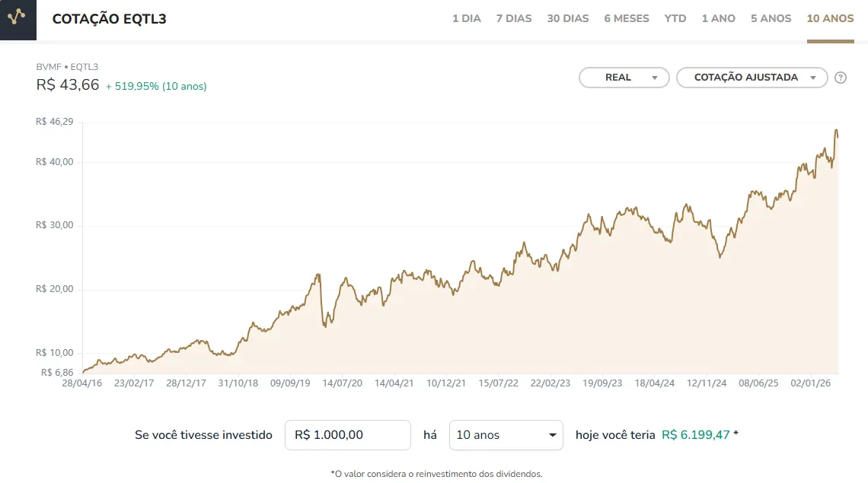Click the current price R$ 43,66

coord(68,84)
